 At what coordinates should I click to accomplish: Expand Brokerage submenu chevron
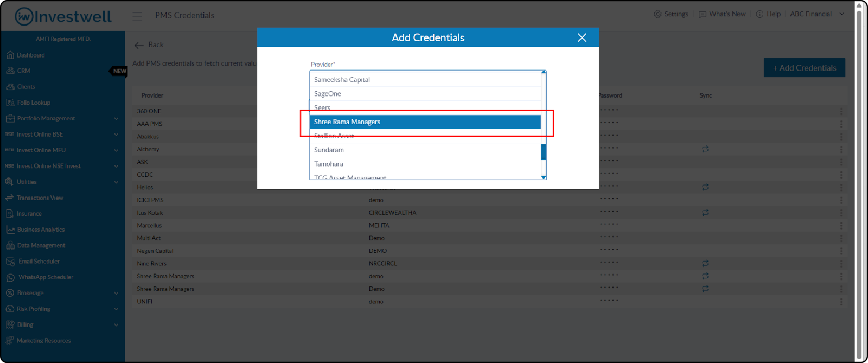coord(116,293)
